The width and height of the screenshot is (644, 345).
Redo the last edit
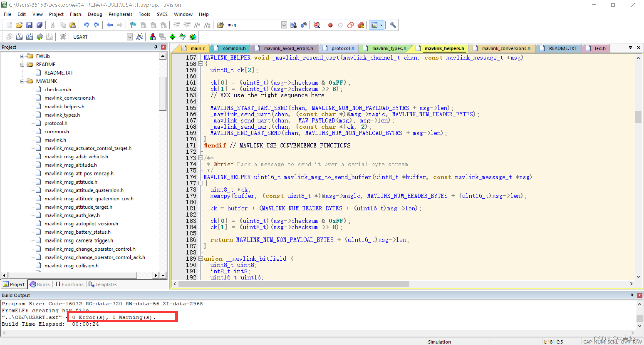(x=97, y=25)
